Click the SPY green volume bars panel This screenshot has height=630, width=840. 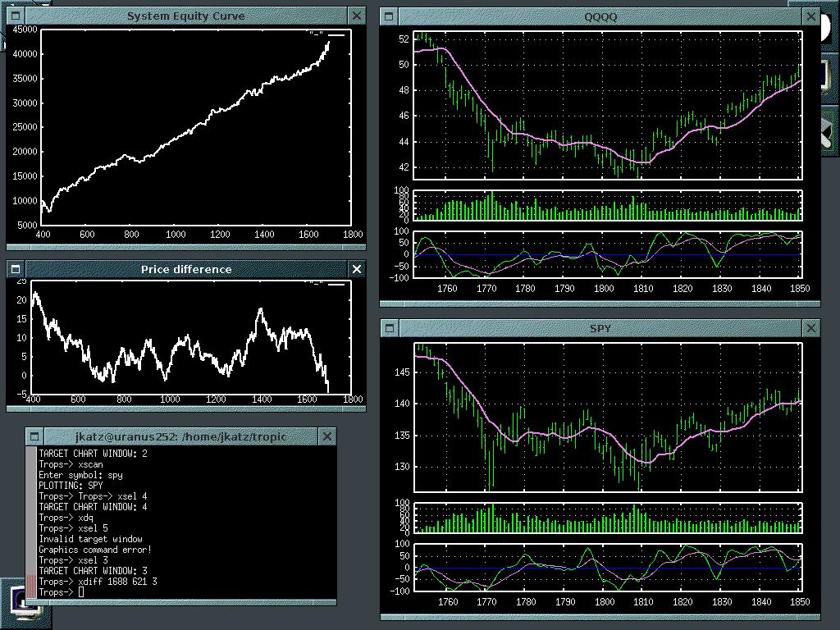point(608,518)
